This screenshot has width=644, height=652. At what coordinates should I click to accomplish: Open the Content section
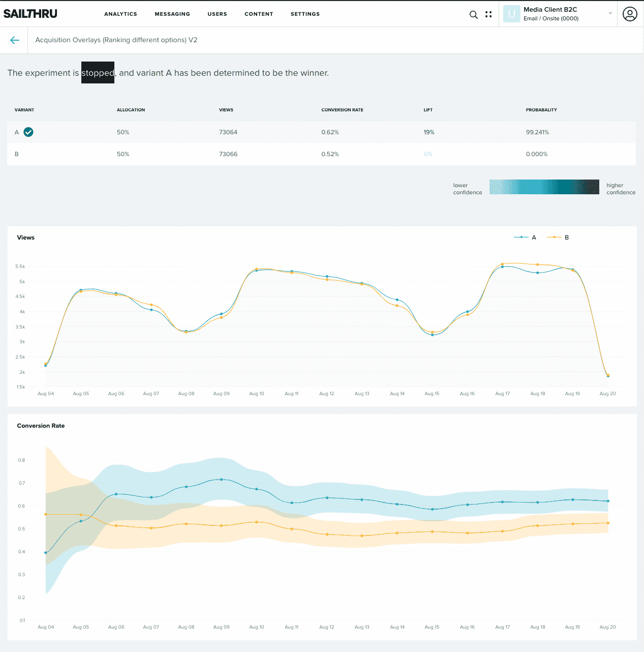tap(259, 14)
